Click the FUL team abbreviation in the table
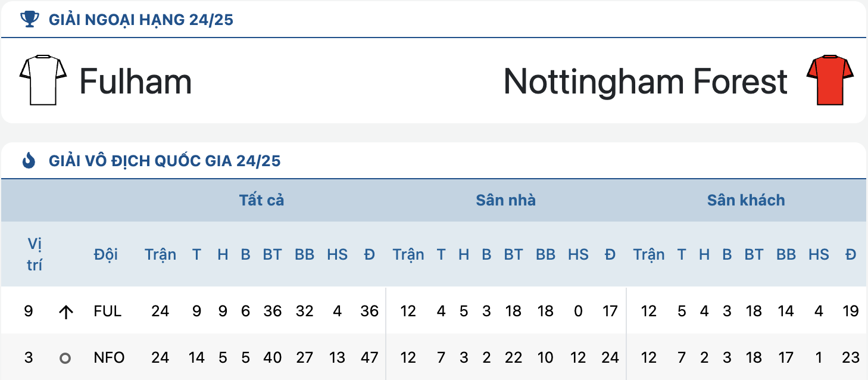The height and width of the screenshot is (380, 868). [108, 311]
